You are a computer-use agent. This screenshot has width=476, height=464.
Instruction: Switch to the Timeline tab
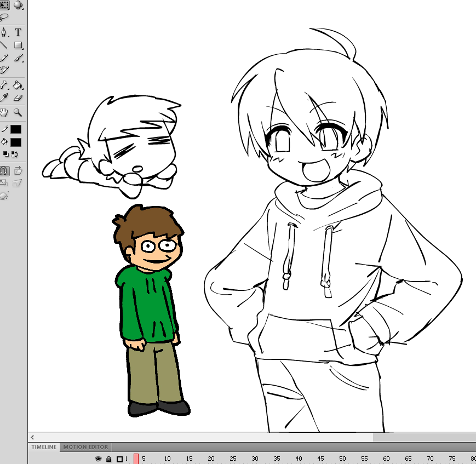(x=44, y=447)
